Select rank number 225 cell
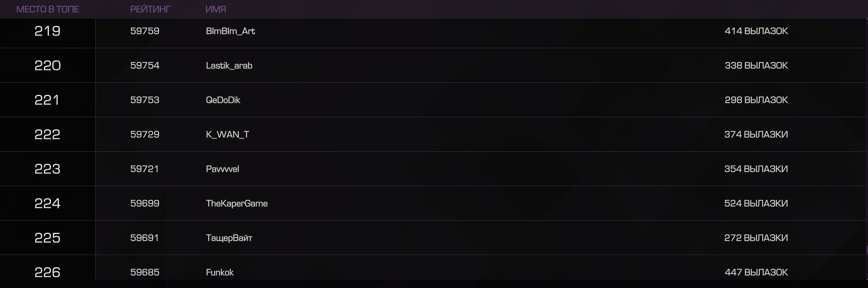This screenshot has width=868, height=288. coord(48,238)
